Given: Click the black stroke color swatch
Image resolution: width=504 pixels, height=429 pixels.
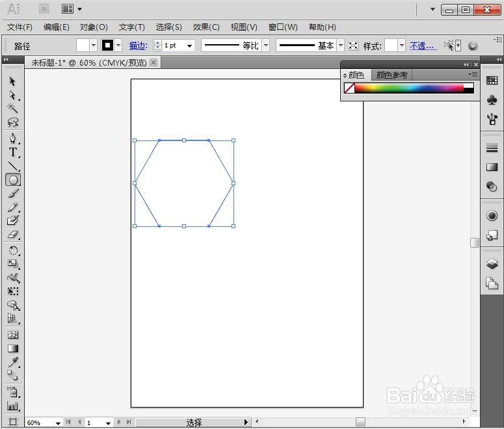Looking at the screenshot, I should [x=108, y=45].
